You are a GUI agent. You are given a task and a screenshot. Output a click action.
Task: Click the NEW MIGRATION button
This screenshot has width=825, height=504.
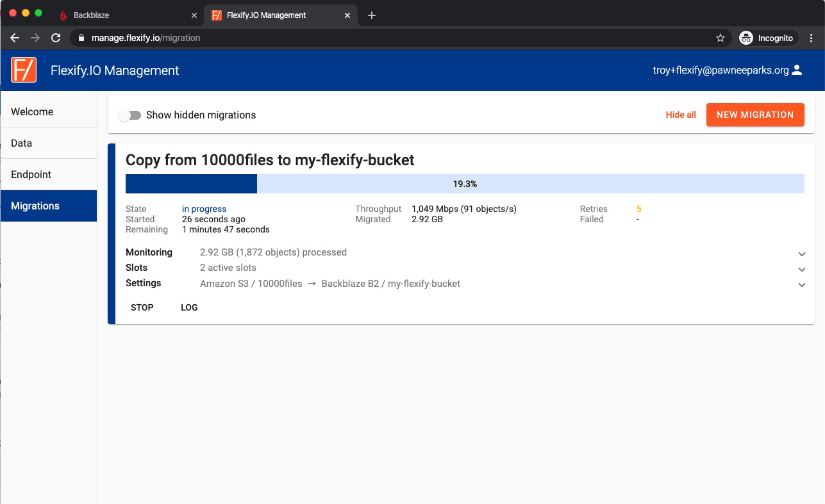click(755, 115)
